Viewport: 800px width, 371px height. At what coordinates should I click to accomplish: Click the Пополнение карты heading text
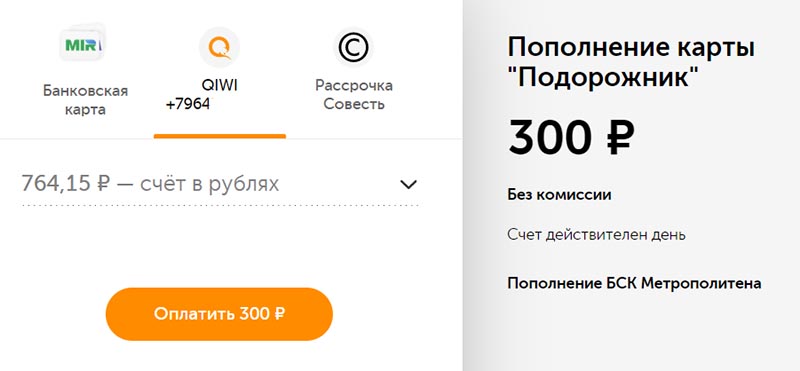631,48
